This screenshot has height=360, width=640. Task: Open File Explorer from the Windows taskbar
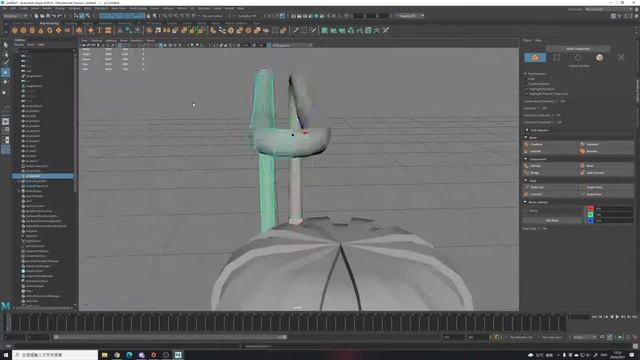tap(104, 355)
